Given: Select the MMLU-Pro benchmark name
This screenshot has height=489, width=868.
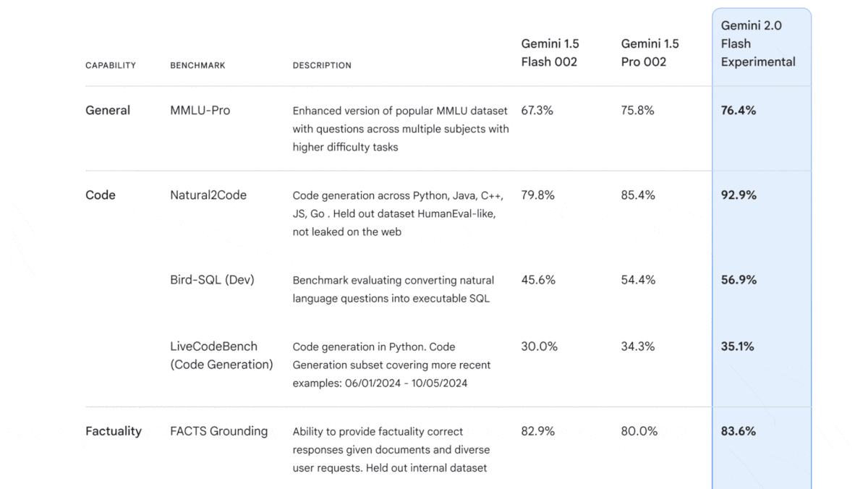Looking at the screenshot, I should click(200, 111).
